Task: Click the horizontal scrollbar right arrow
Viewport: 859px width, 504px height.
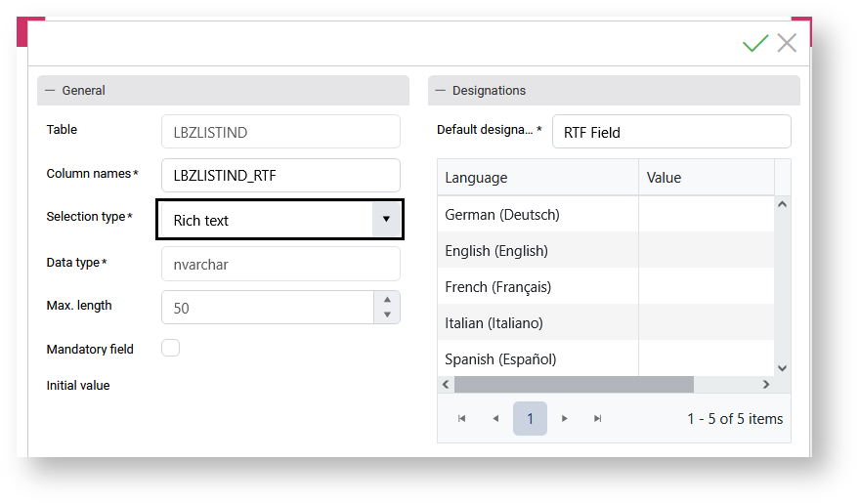Action: pos(766,385)
